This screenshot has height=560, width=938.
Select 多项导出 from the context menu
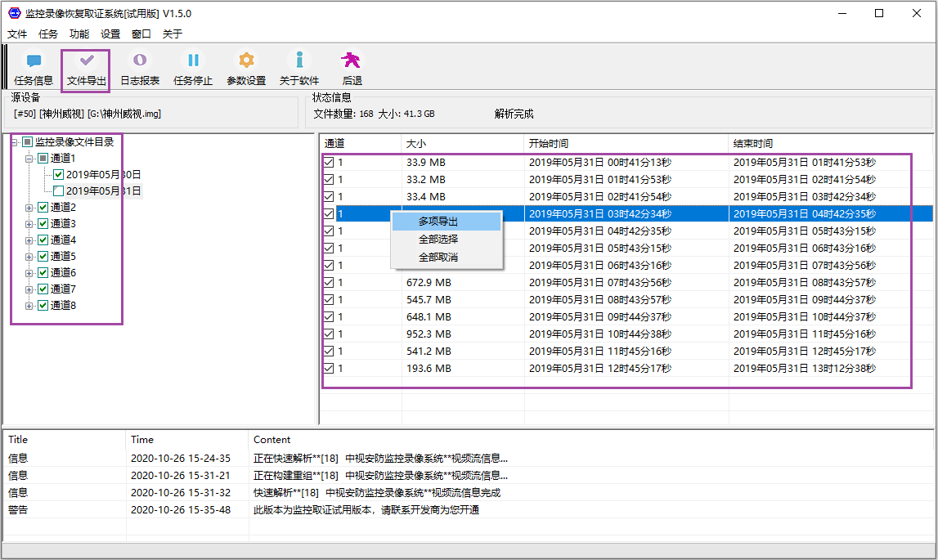438,222
